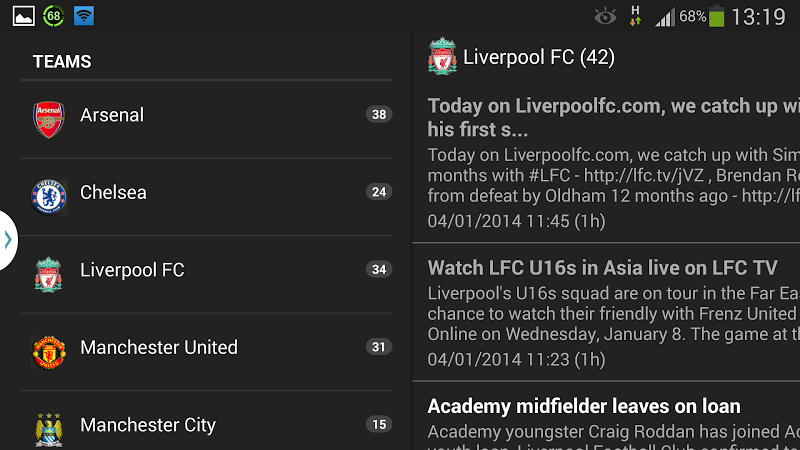Tap the Manchester United crest icon
This screenshot has width=800, height=450.
coord(48,351)
